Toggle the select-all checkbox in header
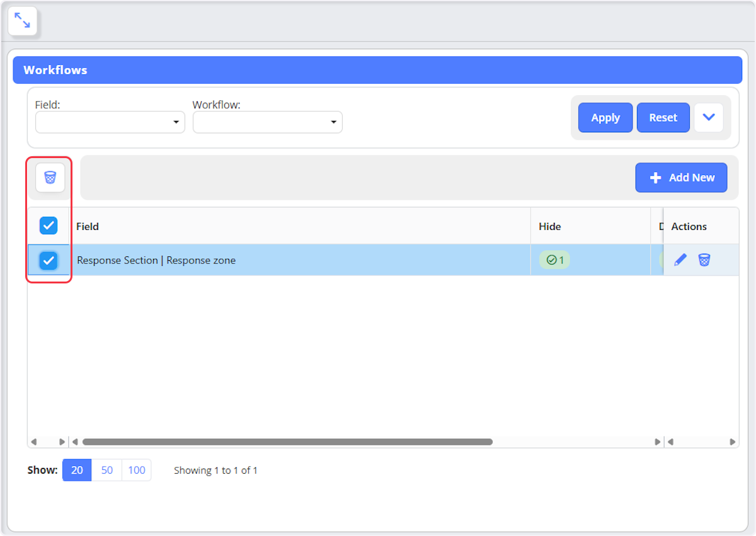This screenshot has width=756, height=536. coord(49,225)
